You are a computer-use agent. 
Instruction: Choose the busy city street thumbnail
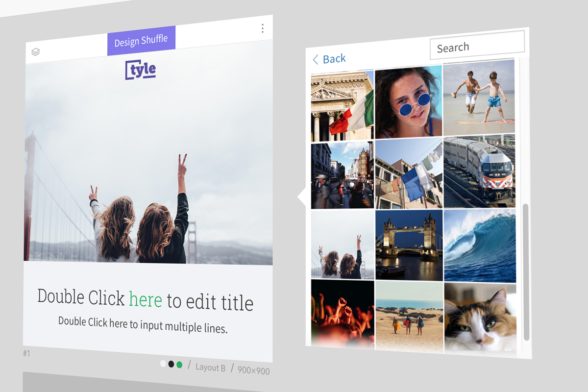pyautogui.click(x=343, y=175)
